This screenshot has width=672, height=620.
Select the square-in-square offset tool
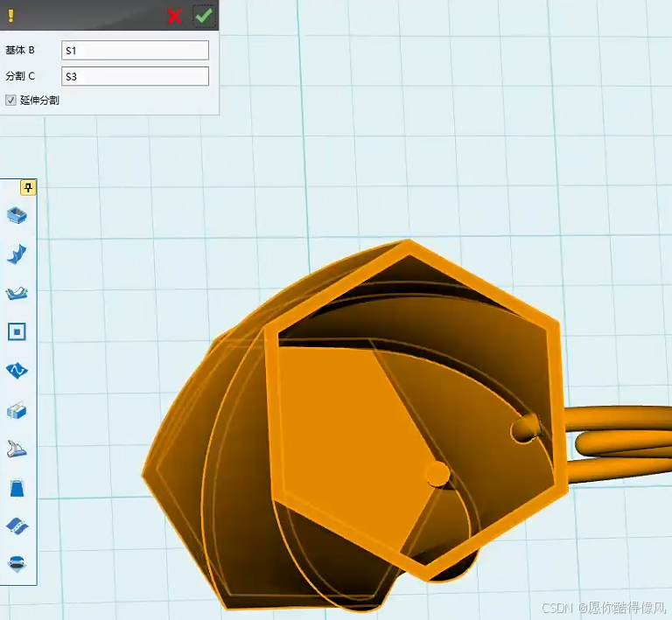[x=17, y=331]
